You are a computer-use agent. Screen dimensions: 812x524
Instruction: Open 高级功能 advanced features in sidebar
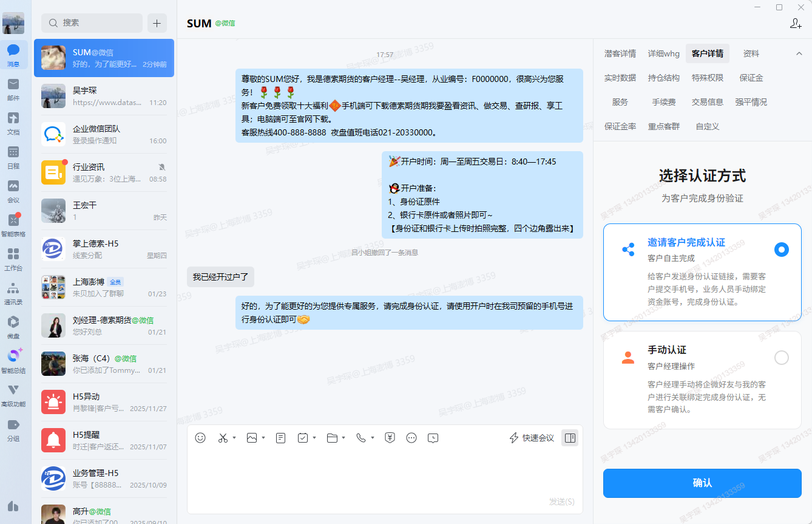[13, 395]
